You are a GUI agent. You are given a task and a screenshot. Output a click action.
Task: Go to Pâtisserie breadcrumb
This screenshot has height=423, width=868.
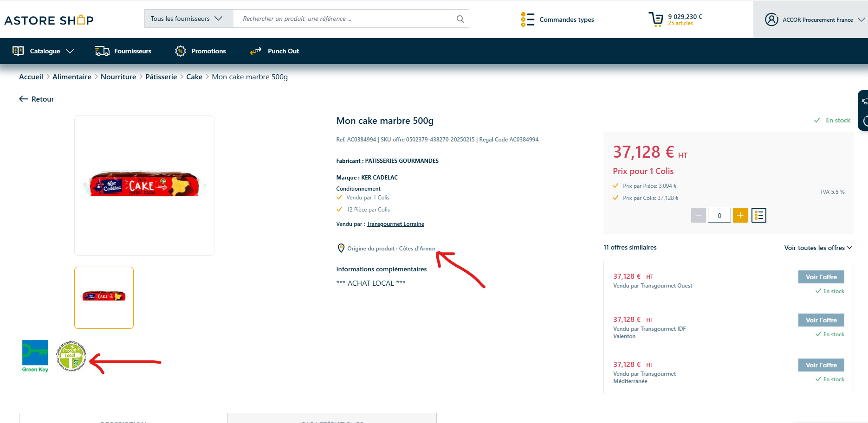click(x=161, y=77)
